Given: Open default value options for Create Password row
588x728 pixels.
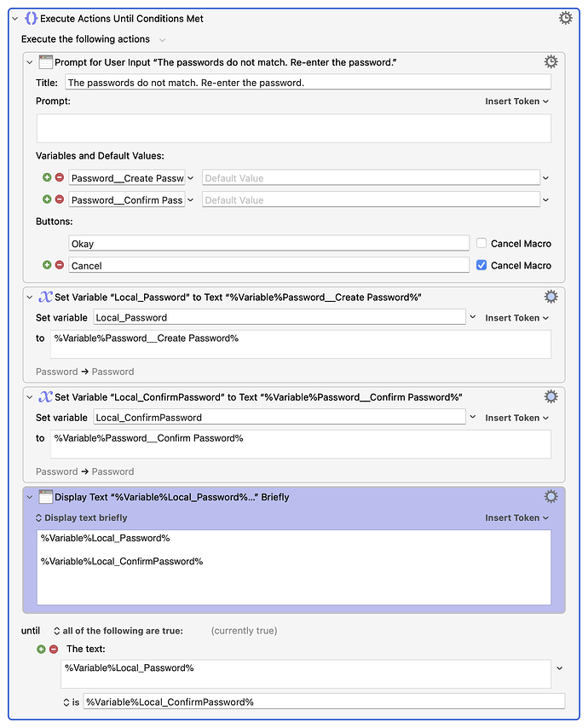Looking at the screenshot, I should click(545, 178).
